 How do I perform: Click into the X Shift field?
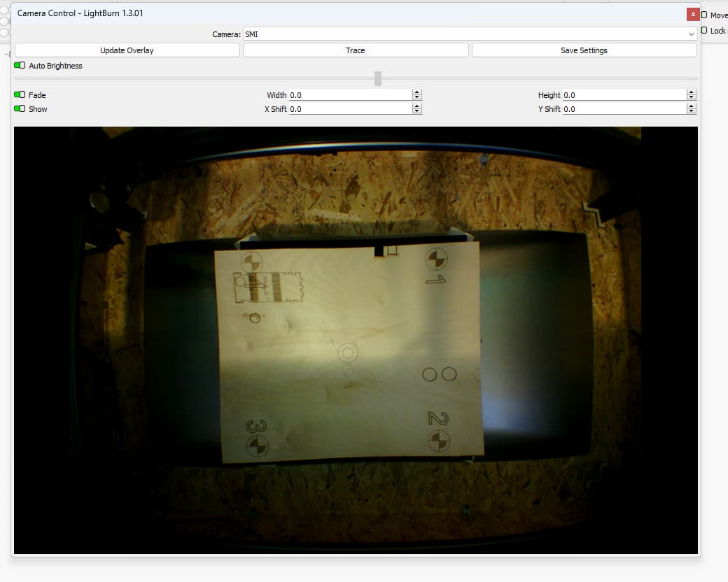351,108
